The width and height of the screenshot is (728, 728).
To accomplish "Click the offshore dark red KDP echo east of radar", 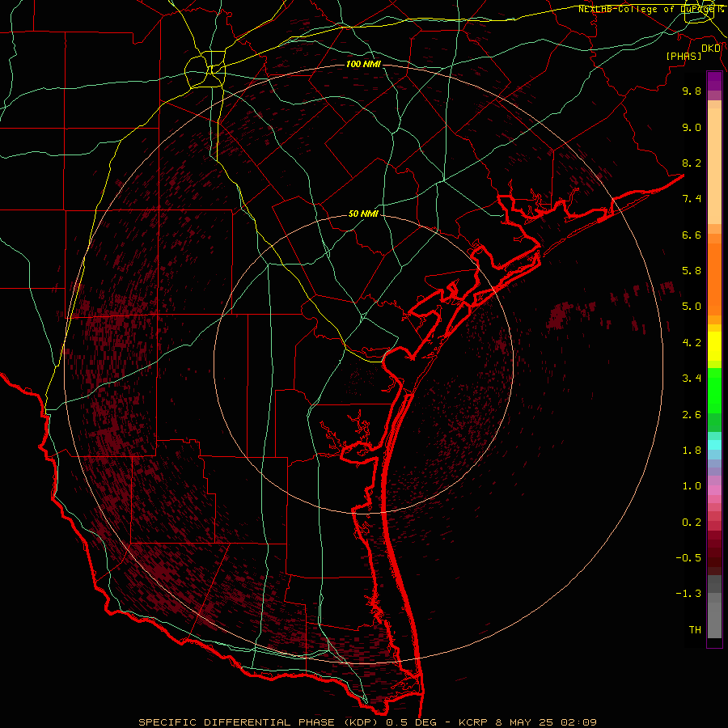I will click(x=558, y=315).
